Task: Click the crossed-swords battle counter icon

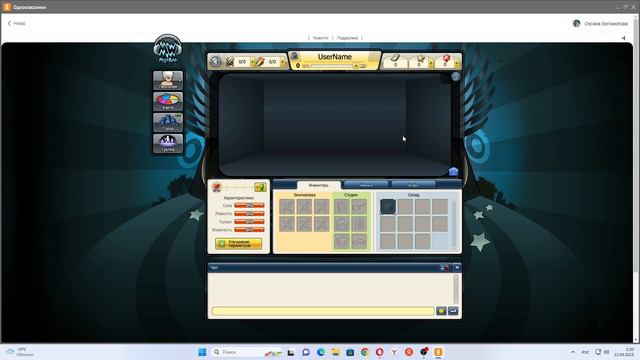Action: pyautogui.click(x=230, y=62)
